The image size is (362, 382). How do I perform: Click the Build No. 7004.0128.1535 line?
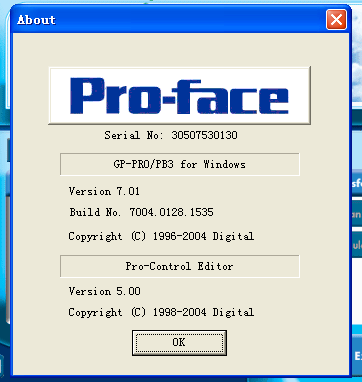click(141, 212)
